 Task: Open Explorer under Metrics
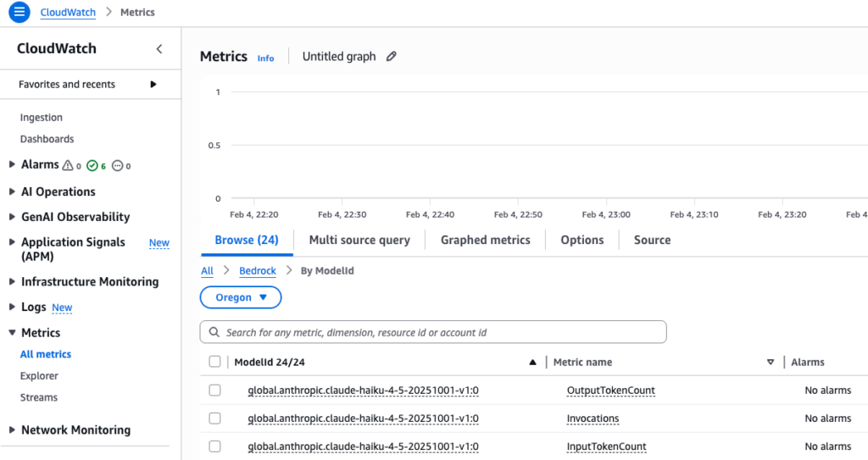[x=39, y=376]
